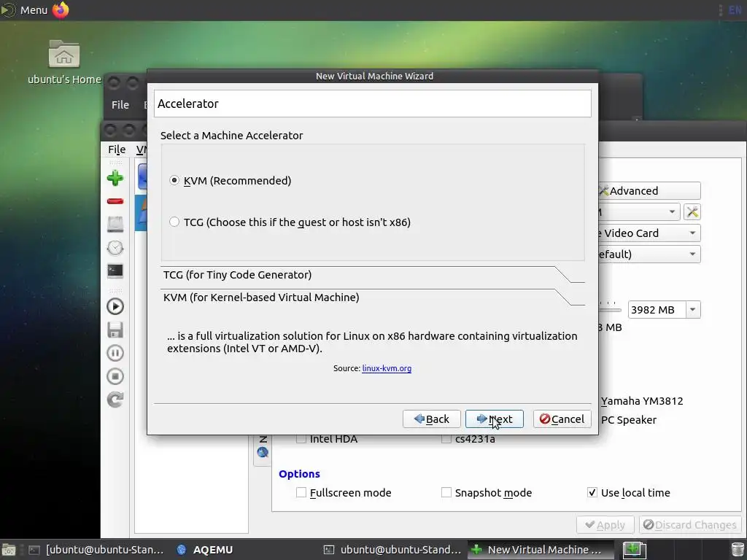Enable Intel HDA sound card checkbox
The image size is (747, 560).
pos(301,438)
